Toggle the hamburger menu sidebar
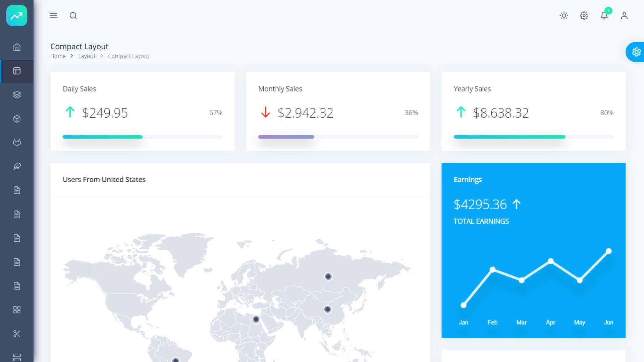The height and width of the screenshot is (362, 644). [53, 16]
